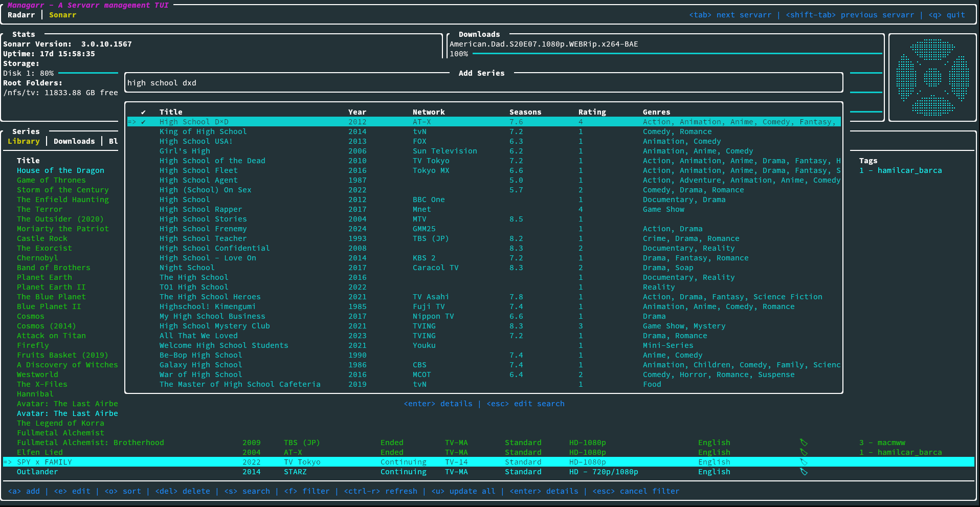Viewport: 980px width, 507px height.
Task: Select High School of the Dead result
Action: pos(212,161)
